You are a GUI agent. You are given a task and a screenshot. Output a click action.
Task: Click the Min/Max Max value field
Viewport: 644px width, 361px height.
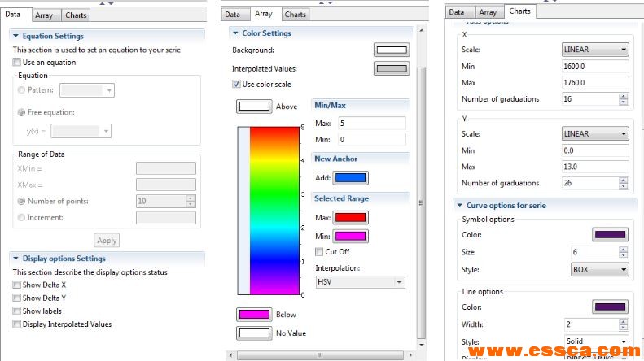point(371,124)
